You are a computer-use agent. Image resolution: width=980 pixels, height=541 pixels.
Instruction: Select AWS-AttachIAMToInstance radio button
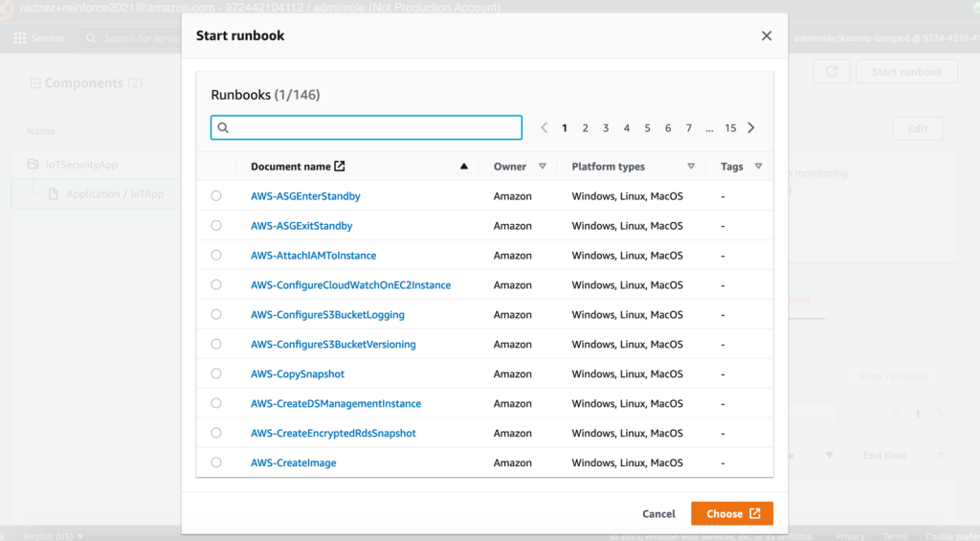click(x=216, y=255)
